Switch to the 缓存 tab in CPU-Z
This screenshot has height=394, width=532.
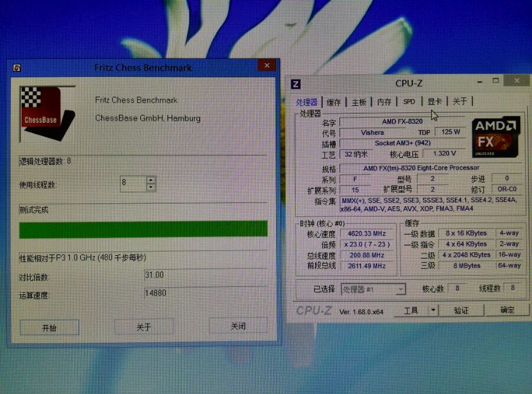(333, 102)
